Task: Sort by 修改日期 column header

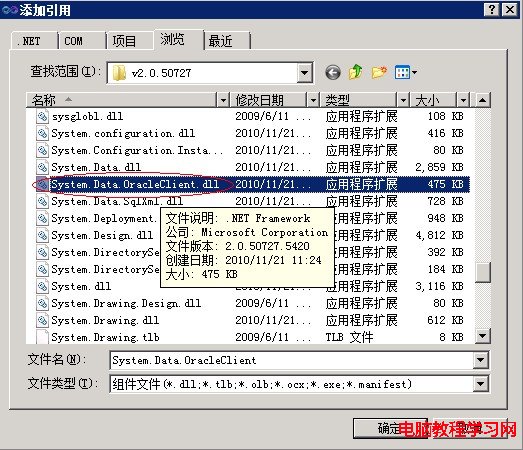Action: pyautogui.click(x=268, y=100)
